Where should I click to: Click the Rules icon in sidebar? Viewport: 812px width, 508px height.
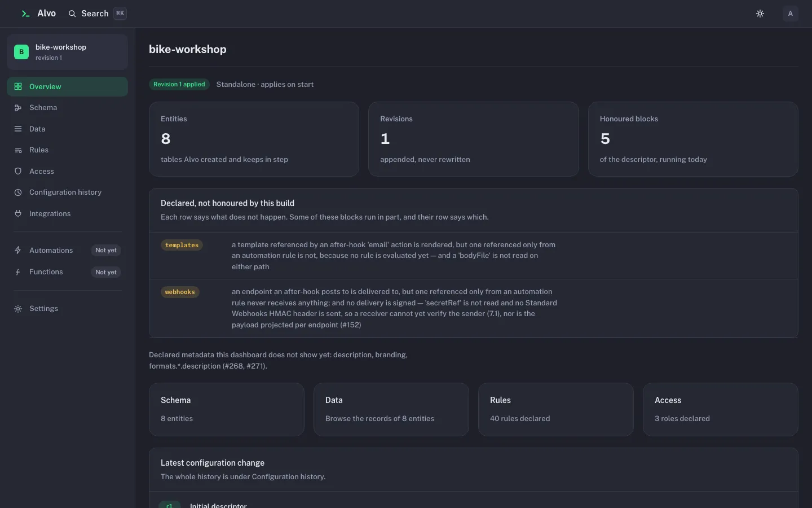click(x=18, y=150)
